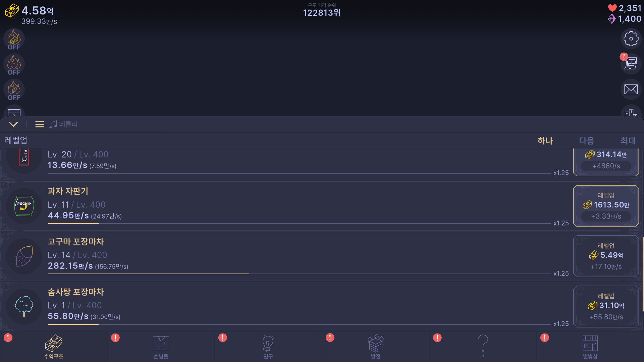Click the gold money stack at top-left
Image resolution: width=644 pixels, height=362 pixels.
point(12,11)
